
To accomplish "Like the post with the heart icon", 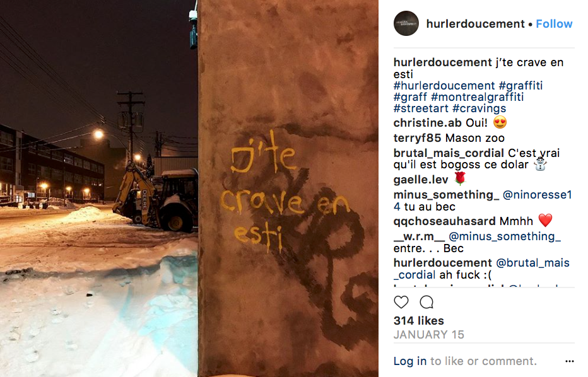I will click(x=401, y=302).
